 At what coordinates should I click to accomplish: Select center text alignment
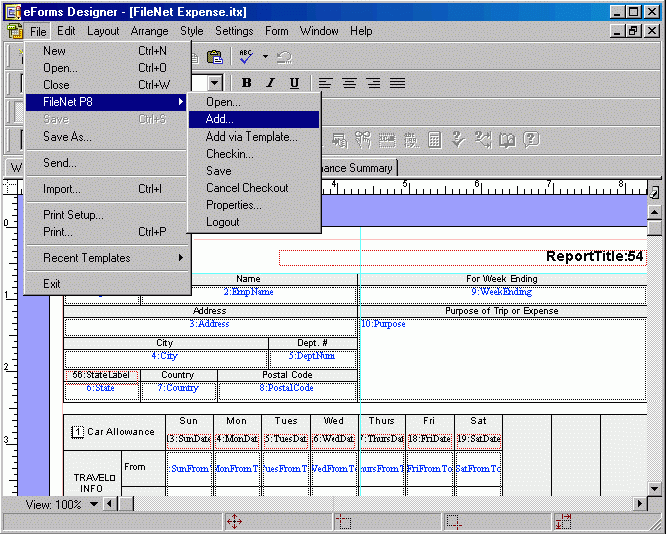click(349, 83)
